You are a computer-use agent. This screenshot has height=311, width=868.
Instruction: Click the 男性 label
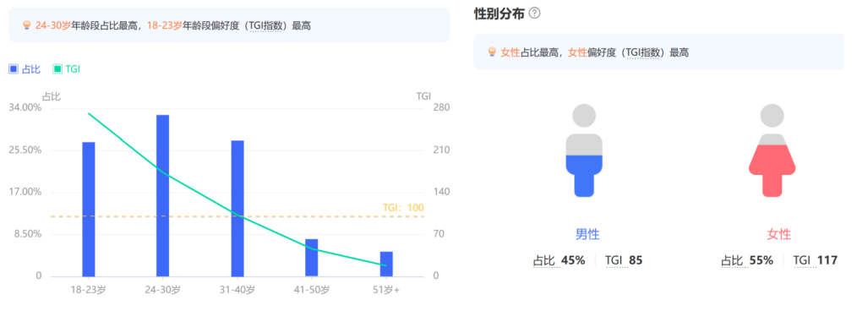pos(587,234)
